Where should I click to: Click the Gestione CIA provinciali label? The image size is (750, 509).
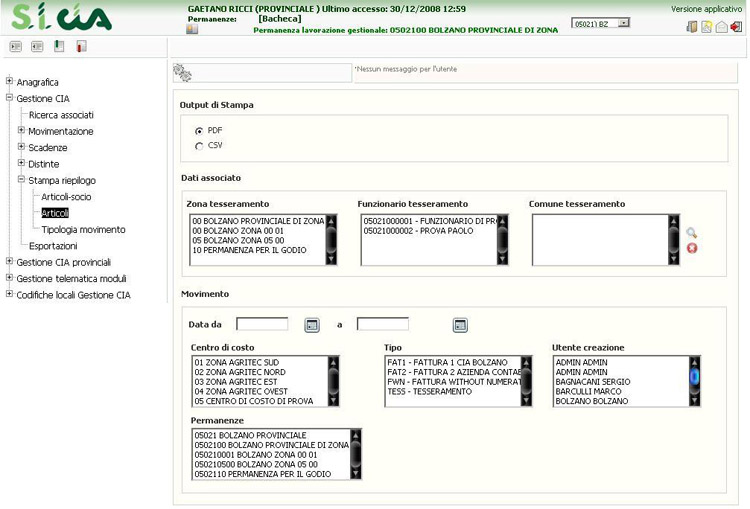64,262
